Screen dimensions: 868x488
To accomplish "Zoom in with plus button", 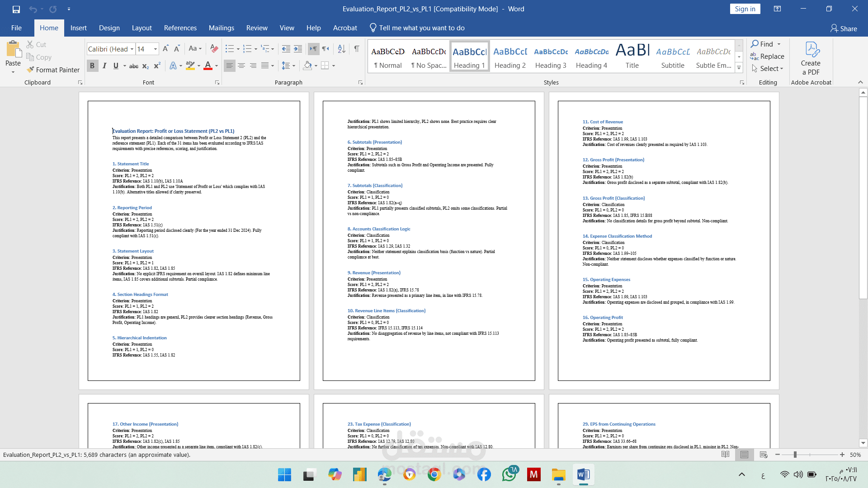I will click(x=842, y=455).
